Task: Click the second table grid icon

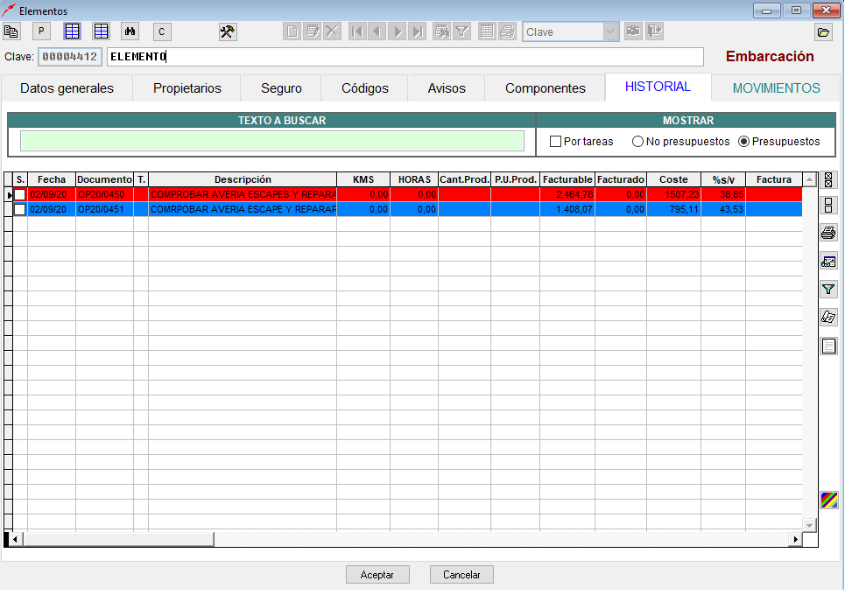Action: (102, 31)
